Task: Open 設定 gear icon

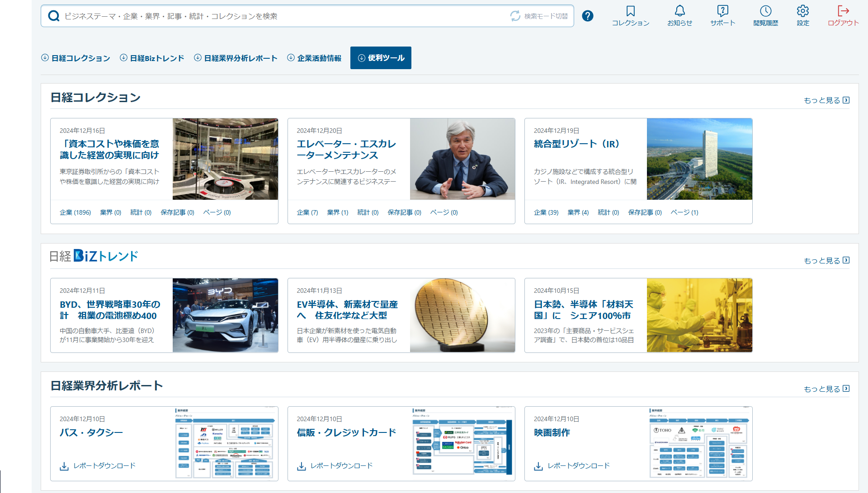Action: click(802, 11)
